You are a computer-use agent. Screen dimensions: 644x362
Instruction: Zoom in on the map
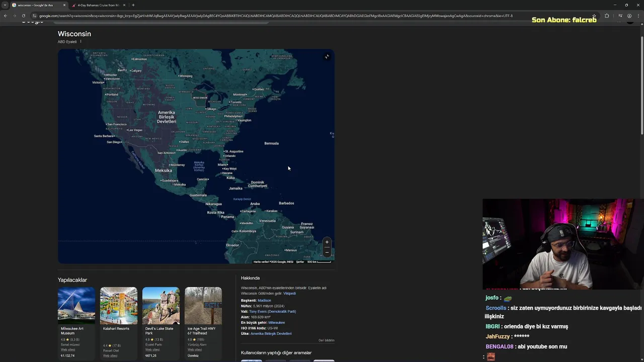[x=327, y=242]
